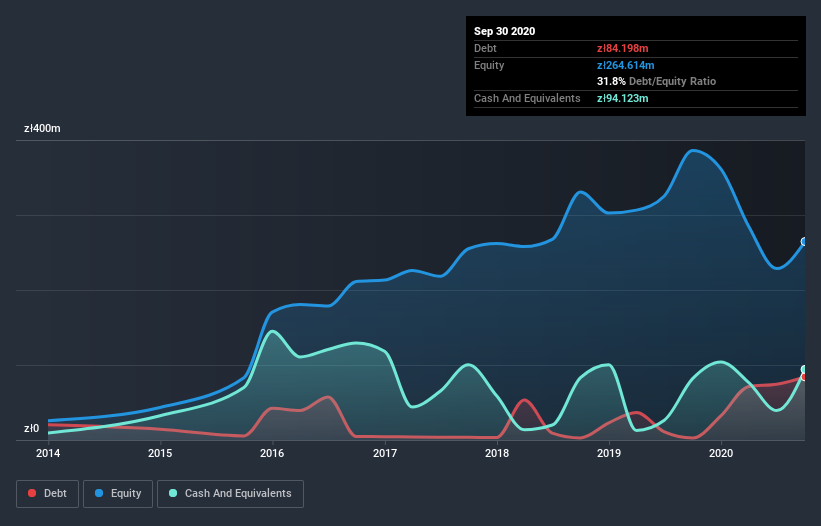This screenshot has width=821, height=526.
Task: Click the Cash And Equivalents tooltip label
Action: 527,98
